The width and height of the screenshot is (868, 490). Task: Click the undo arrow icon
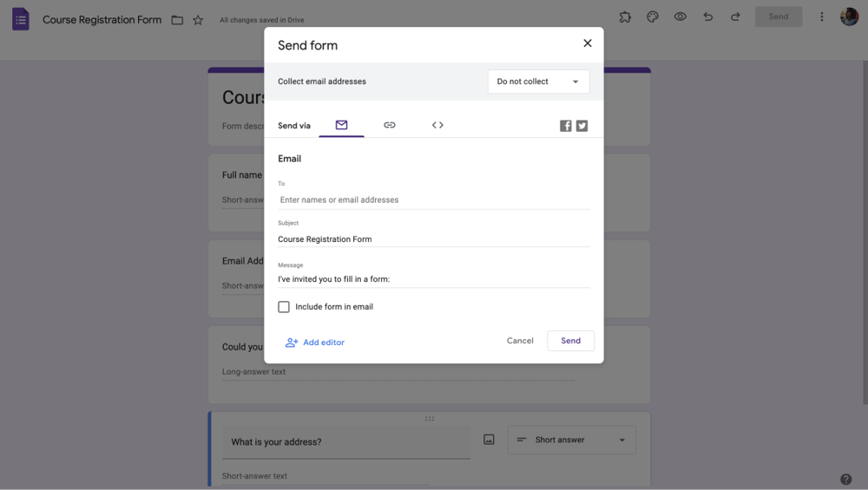tap(708, 16)
